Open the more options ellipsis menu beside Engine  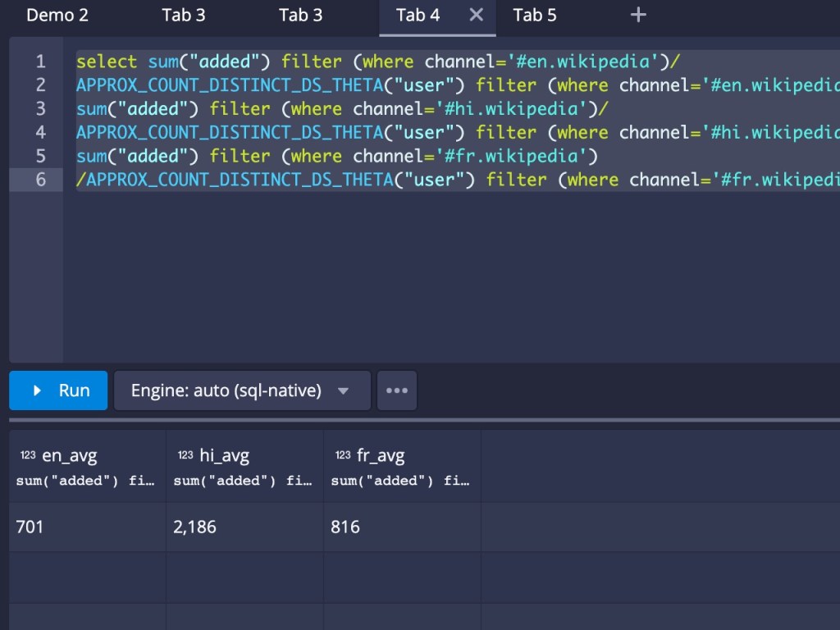click(397, 390)
